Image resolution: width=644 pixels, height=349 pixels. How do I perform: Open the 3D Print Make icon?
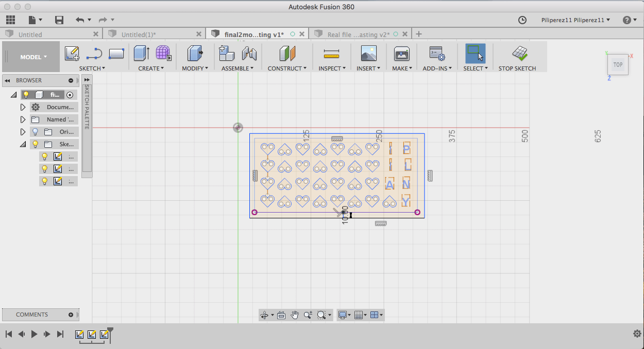tap(401, 54)
